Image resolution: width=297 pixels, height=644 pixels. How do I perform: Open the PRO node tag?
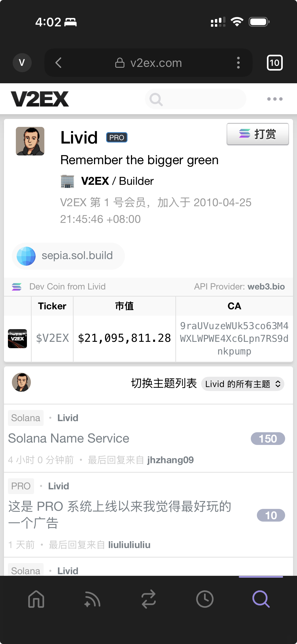pyautogui.click(x=21, y=486)
